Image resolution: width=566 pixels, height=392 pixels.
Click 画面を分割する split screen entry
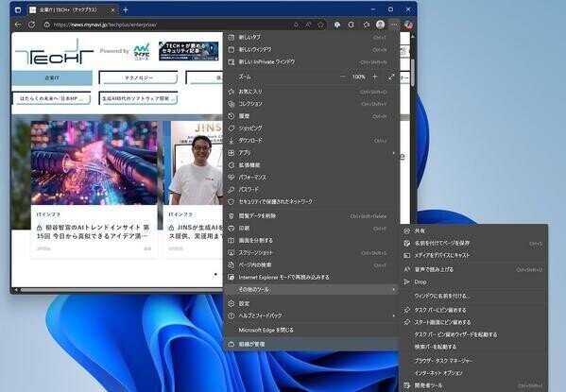(311, 241)
